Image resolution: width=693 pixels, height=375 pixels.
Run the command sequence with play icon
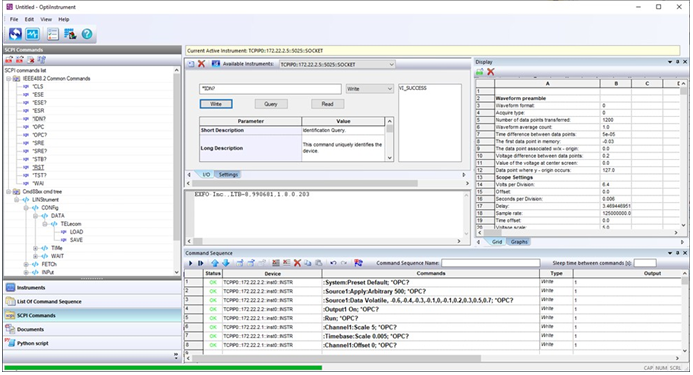(190, 263)
